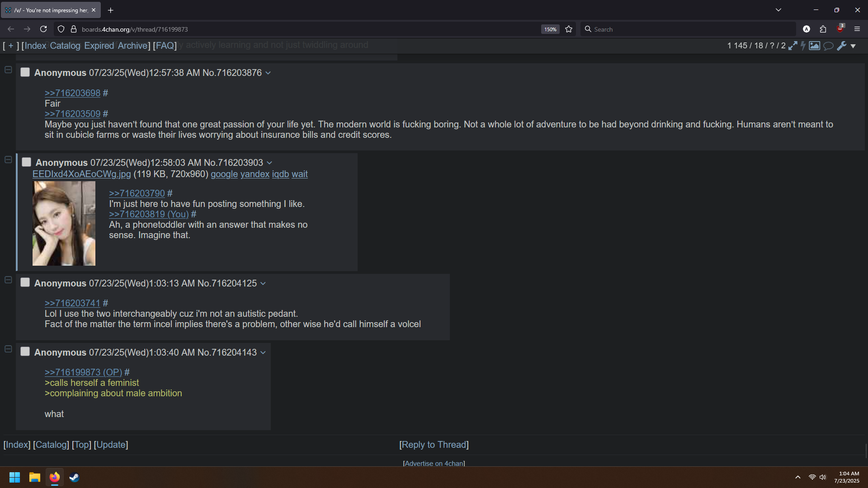Focus the browser Search field
The width and height of the screenshot is (868, 488).
click(x=688, y=29)
